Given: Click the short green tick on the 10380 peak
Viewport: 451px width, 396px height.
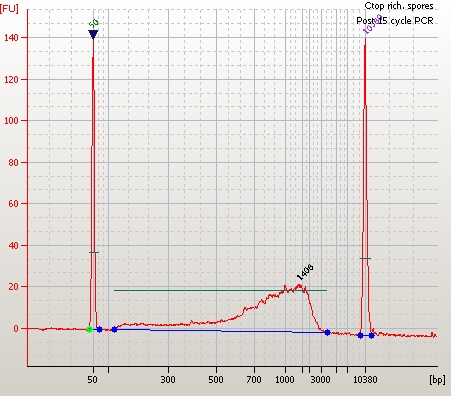Looking at the screenshot, I should (x=365, y=258).
